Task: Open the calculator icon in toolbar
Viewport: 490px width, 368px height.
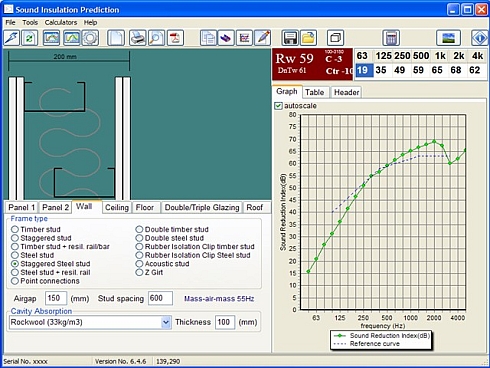Action: click(391, 38)
